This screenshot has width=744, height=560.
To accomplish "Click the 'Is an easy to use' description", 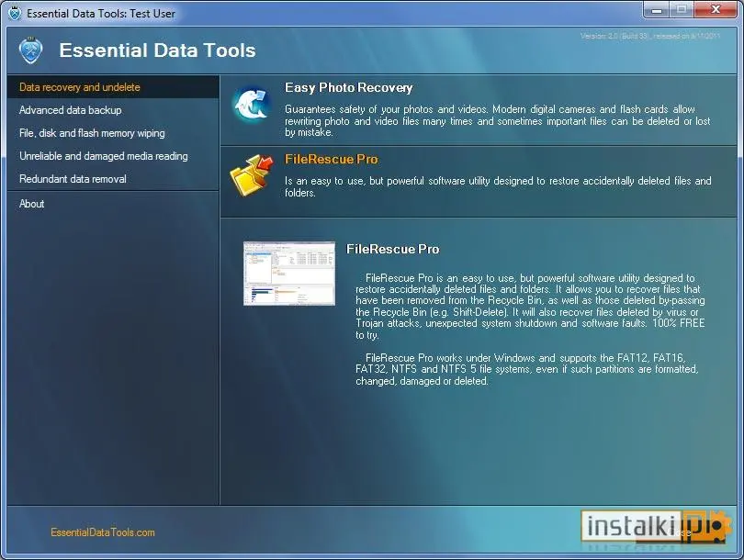I will click(498, 187).
